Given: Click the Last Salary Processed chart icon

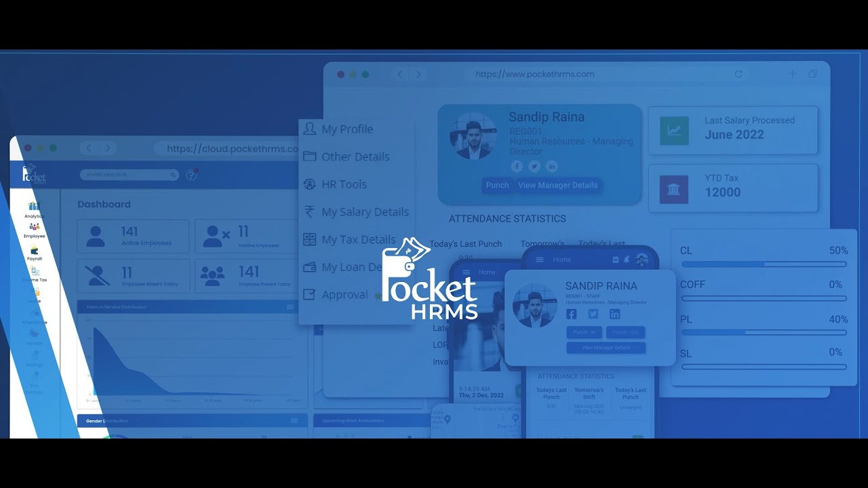Looking at the screenshot, I should 674,131.
